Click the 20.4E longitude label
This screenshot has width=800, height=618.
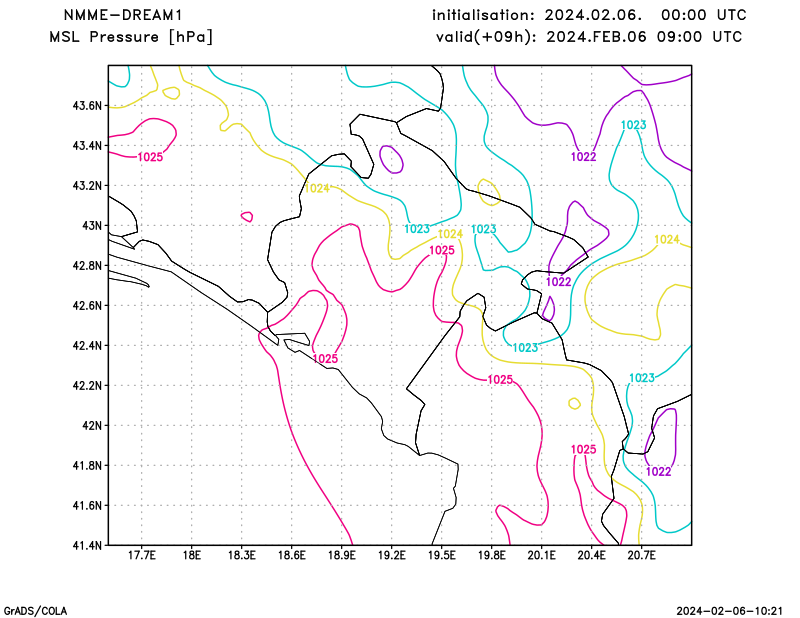point(591,555)
